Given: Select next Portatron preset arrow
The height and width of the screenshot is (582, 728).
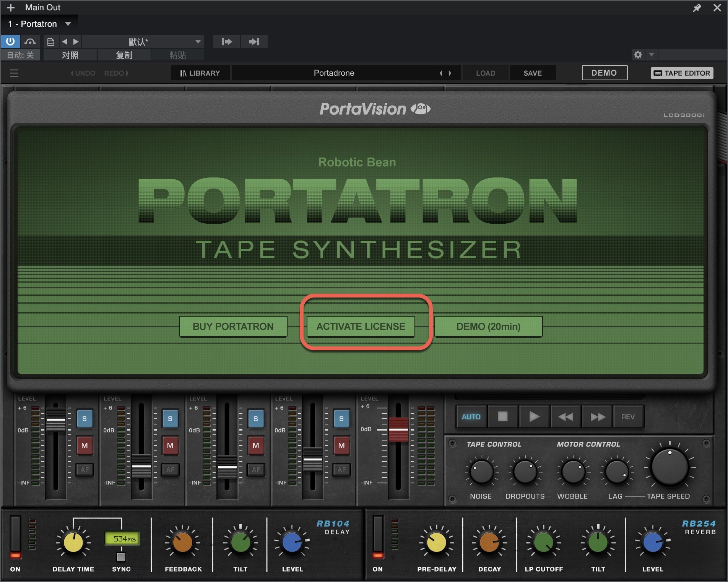Looking at the screenshot, I should click(x=450, y=73).
